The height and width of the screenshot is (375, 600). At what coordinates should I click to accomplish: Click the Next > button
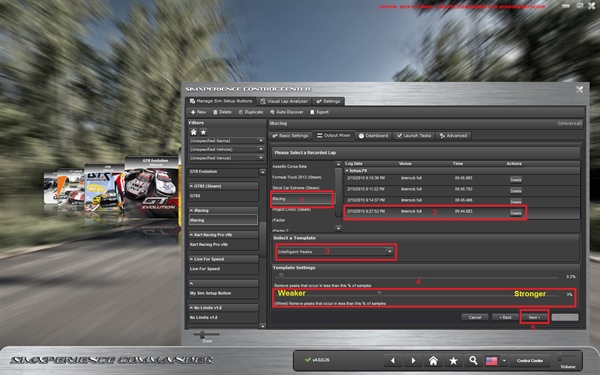(x=534, y=317)
